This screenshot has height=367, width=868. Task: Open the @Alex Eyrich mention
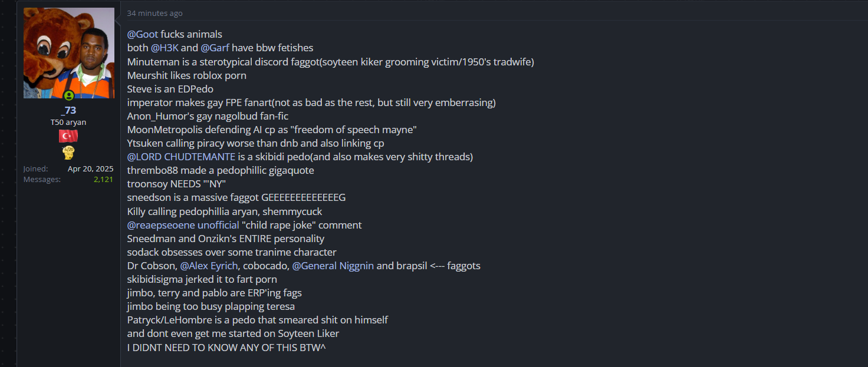click(x=209, y=266)
